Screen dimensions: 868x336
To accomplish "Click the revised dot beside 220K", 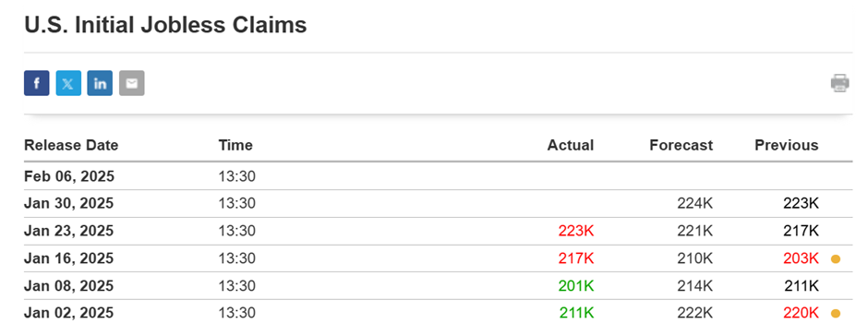I will pos(836,313).
